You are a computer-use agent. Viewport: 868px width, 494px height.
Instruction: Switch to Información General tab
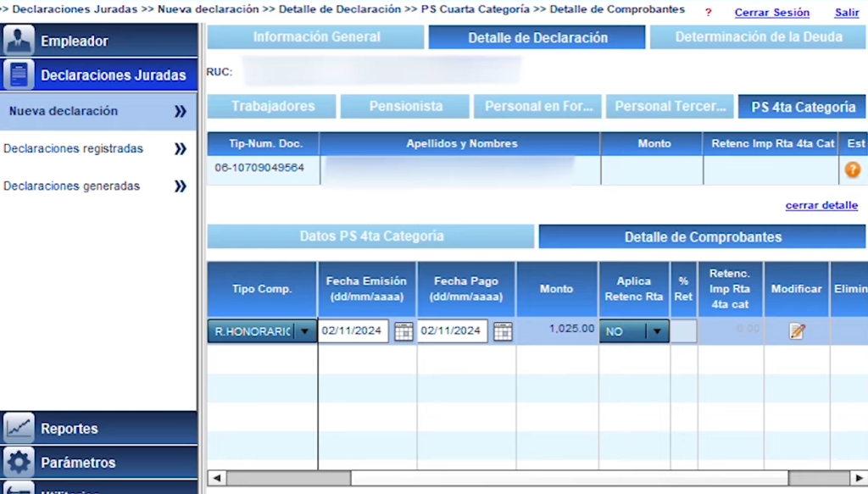pyautogui.click(x=316, y=37)
